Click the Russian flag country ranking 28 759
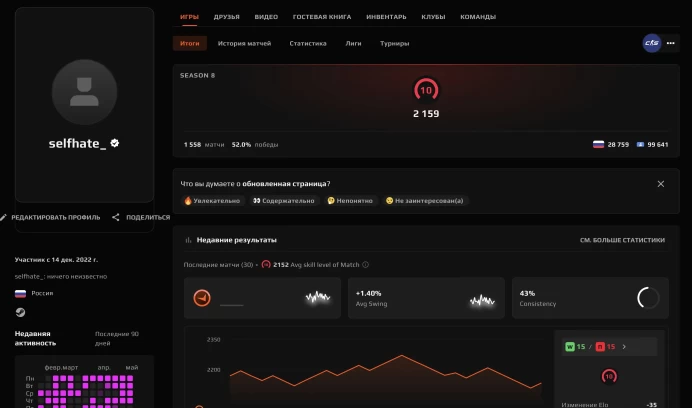The width and height of the screenshot is (692, 408). pos(611,144)
